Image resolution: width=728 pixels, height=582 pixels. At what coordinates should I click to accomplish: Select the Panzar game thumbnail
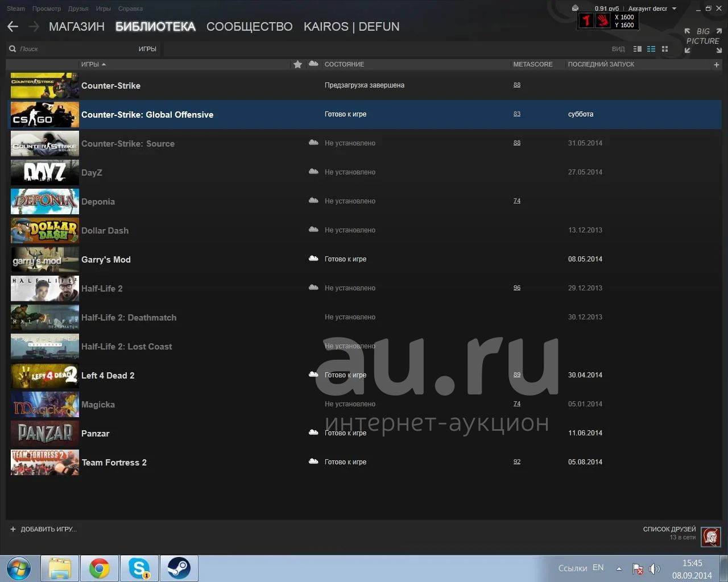45,433
